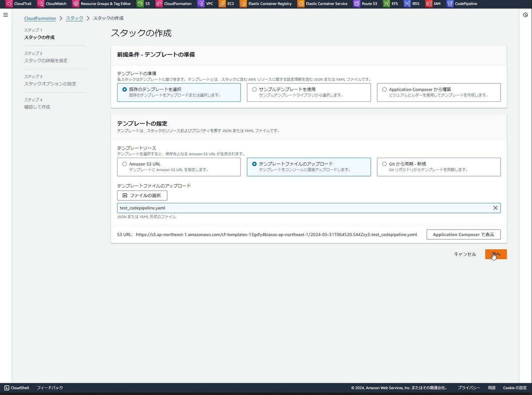Image resolution: width=532 pixels, height=395 pixels.
Task: Clear the uploaded test_codepipeline.yaml with the X
Action: (495, 208)
